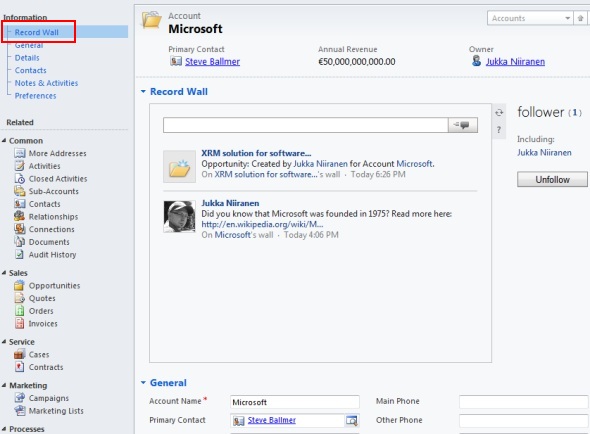Open Steve Ballmer primary contact link in header
590x434 pixels.
[212, 61]
